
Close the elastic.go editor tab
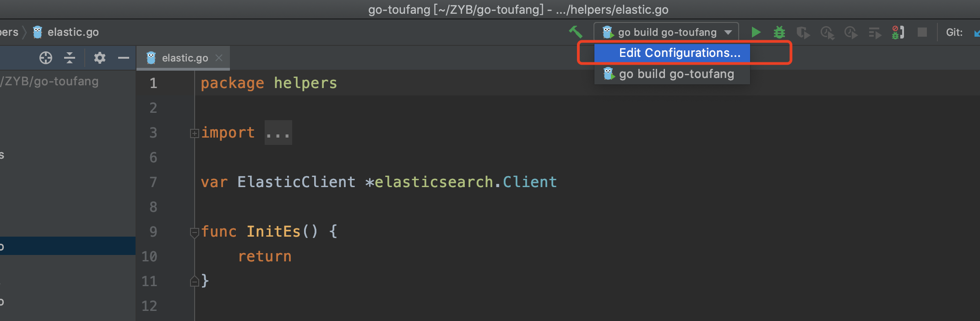[x=219, y=58]
